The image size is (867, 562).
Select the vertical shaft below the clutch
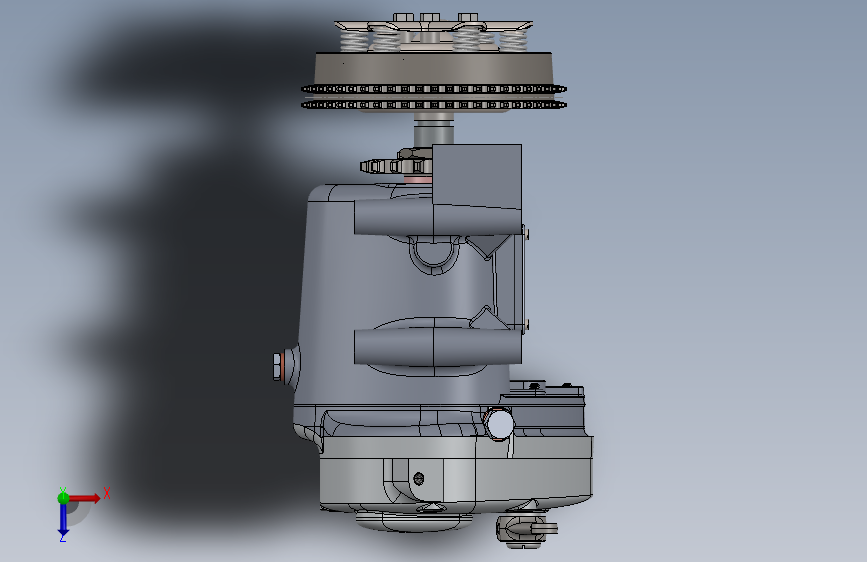[434, 129]
